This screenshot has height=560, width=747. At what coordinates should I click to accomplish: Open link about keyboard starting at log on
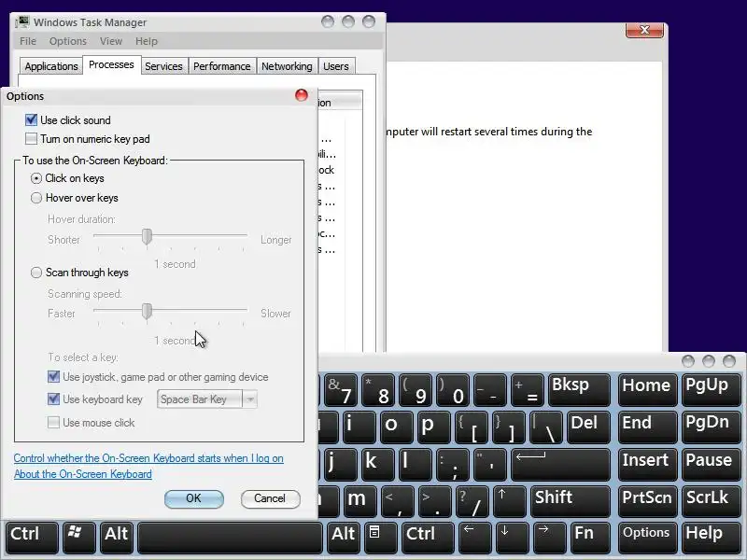pos(148,458)
